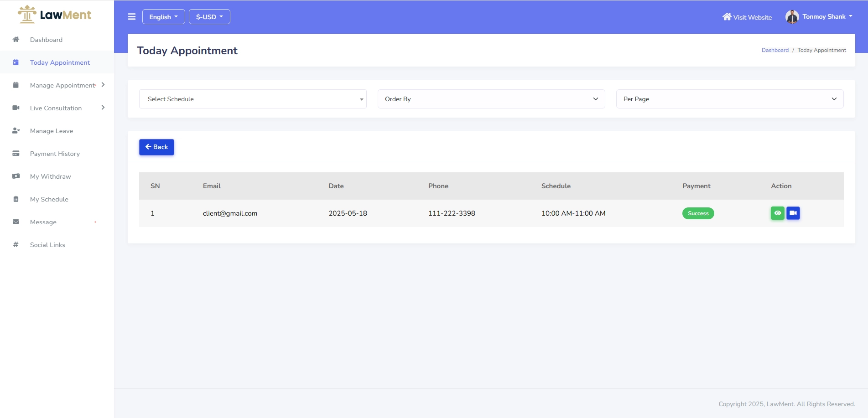Click the Success payment badge
Screen dimensions: 868x418
point(698,213)
